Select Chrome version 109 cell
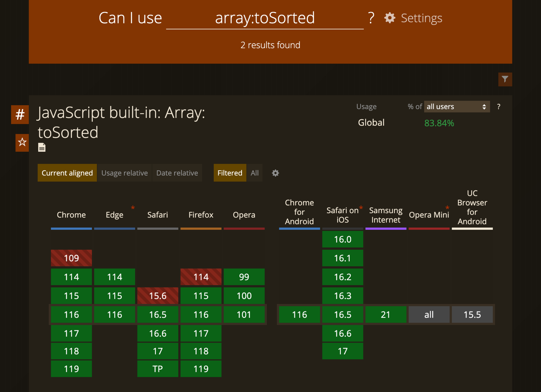 point(71,258)
